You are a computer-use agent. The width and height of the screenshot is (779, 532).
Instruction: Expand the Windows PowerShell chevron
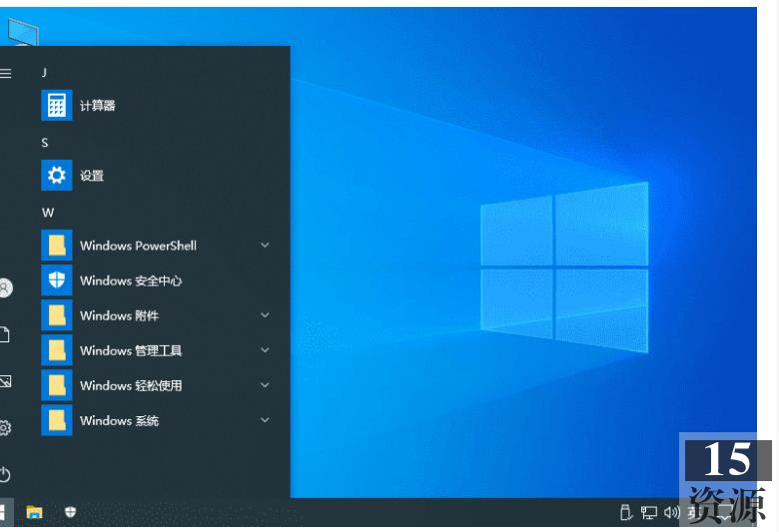(266, 245)
